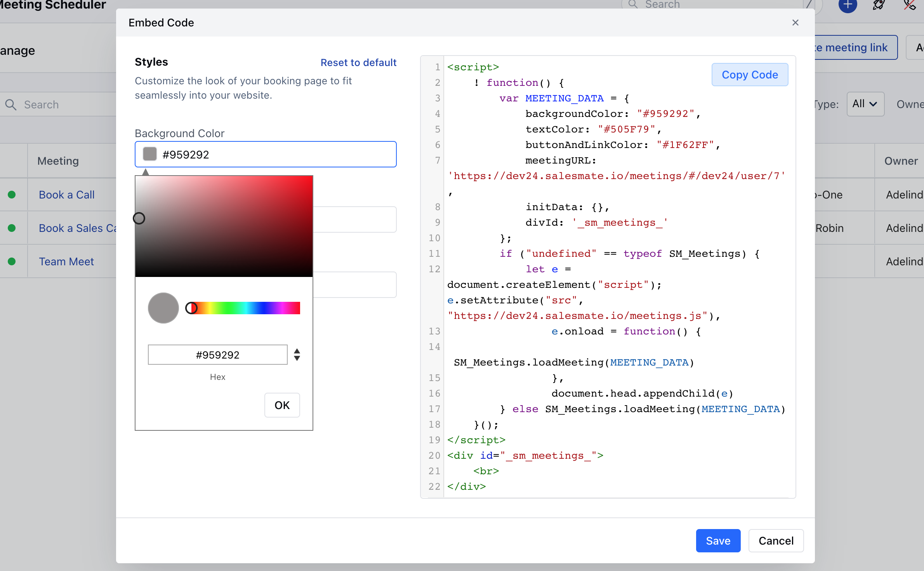Click the Hex value input field
This screenshot has width=924, height=571.
click(x=218, y=355)
